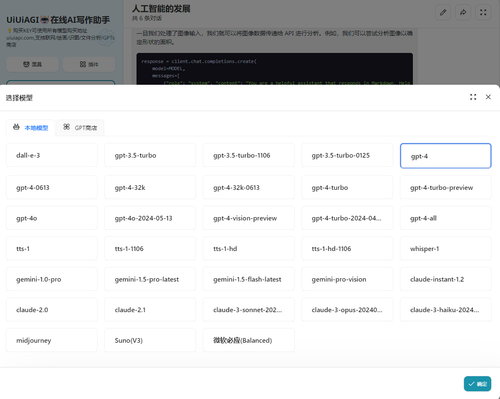
Task: Confirm selection with the teal 确定 button
Action: point(477,384)
